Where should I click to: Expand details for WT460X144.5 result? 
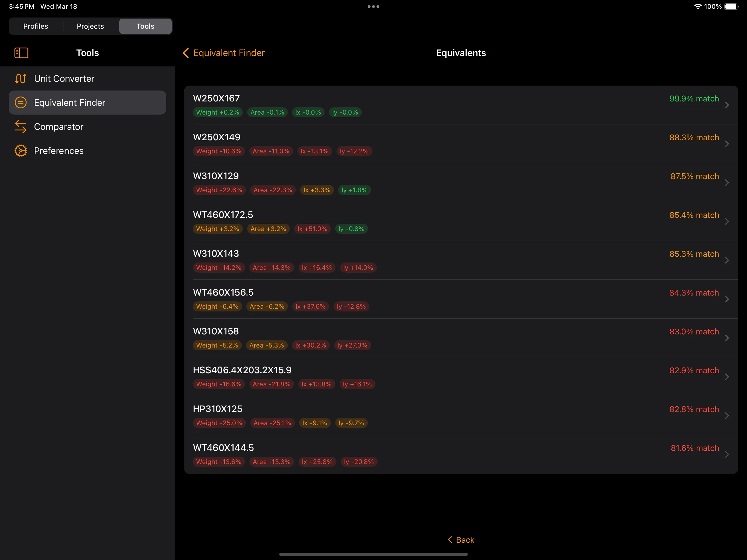tap(727, 454)
